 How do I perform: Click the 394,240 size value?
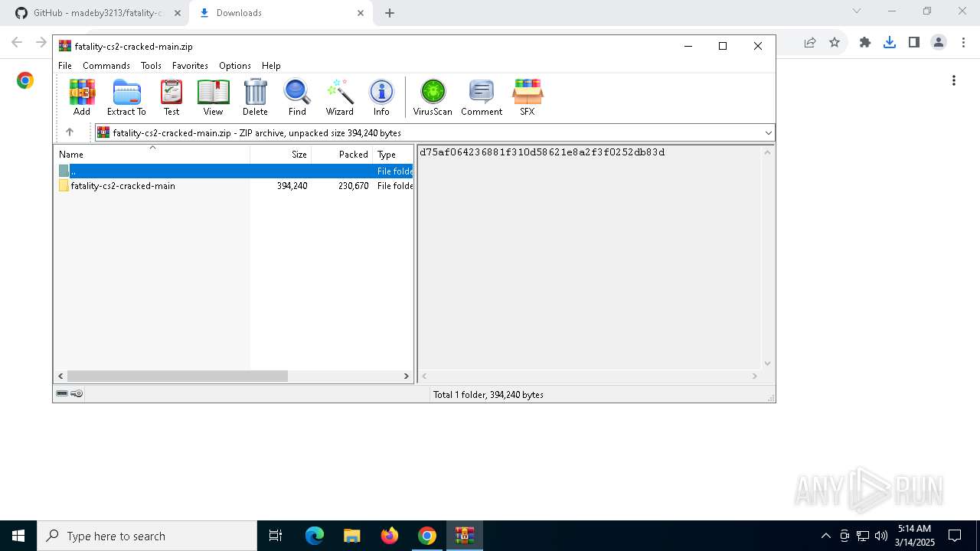click(292, 186)
